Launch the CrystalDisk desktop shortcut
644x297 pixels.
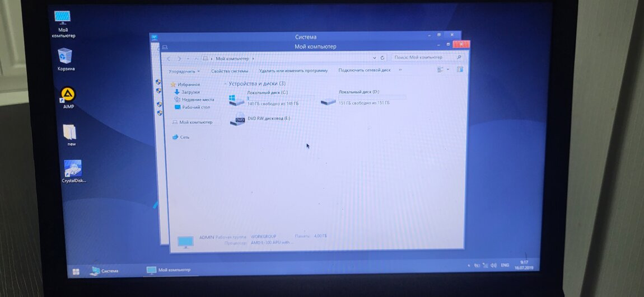[x=73, y=169]
